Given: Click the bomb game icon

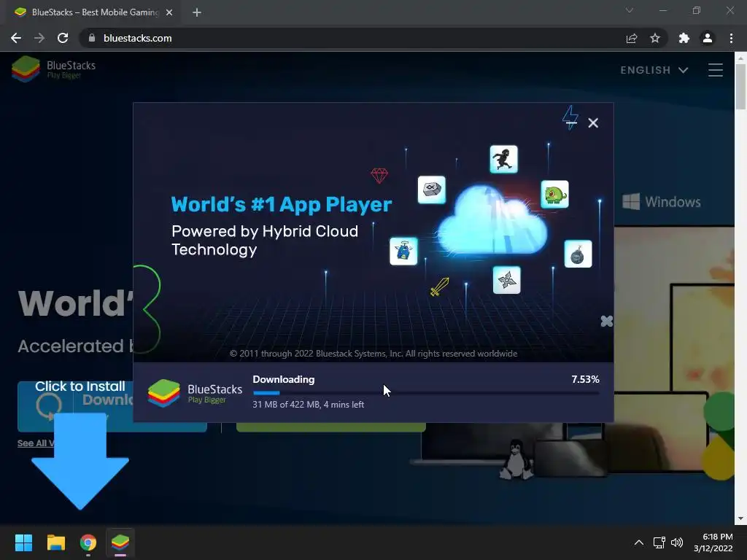Looking at the screenshot, I should pos(578,254).
